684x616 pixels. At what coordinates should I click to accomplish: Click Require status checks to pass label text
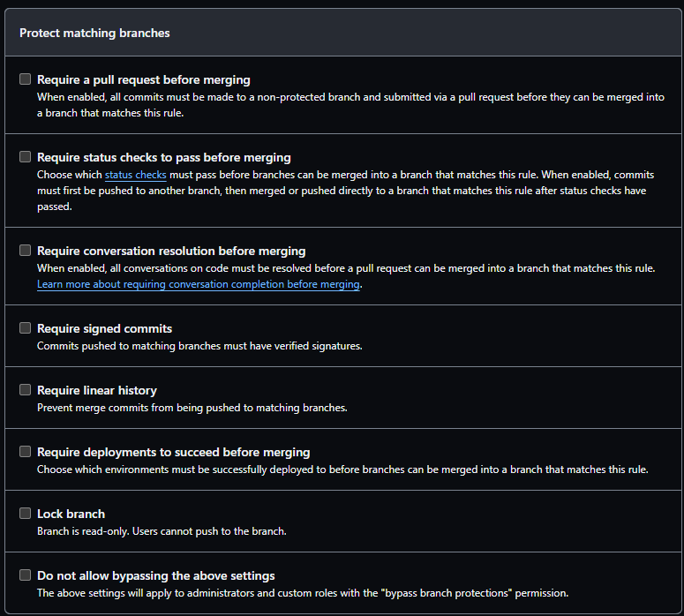click(x=164, y=157)
